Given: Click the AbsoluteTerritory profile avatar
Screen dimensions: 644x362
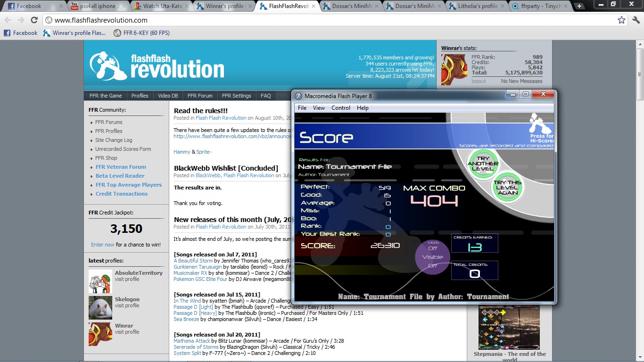Looking at the screenshot, I should point(100,281).
